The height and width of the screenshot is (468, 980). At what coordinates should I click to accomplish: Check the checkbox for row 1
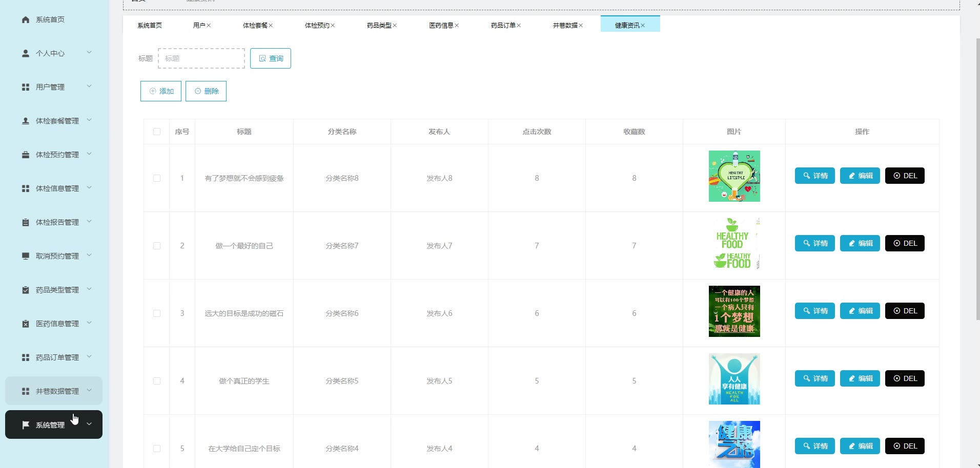[157, 178]
